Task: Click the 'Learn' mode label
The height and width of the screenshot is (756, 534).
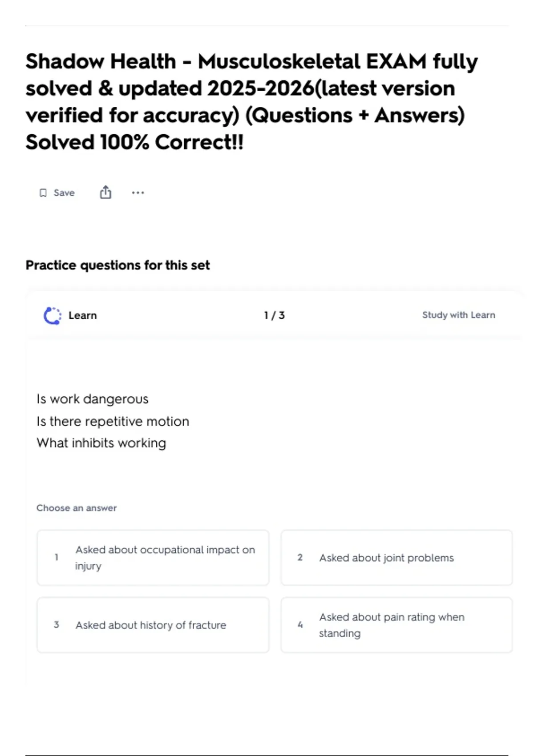Action: point(83,315)
